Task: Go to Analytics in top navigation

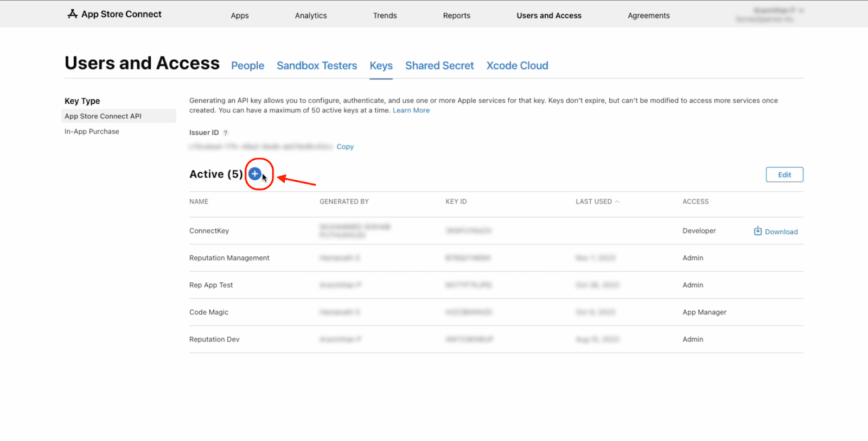Action: (311, 16)
